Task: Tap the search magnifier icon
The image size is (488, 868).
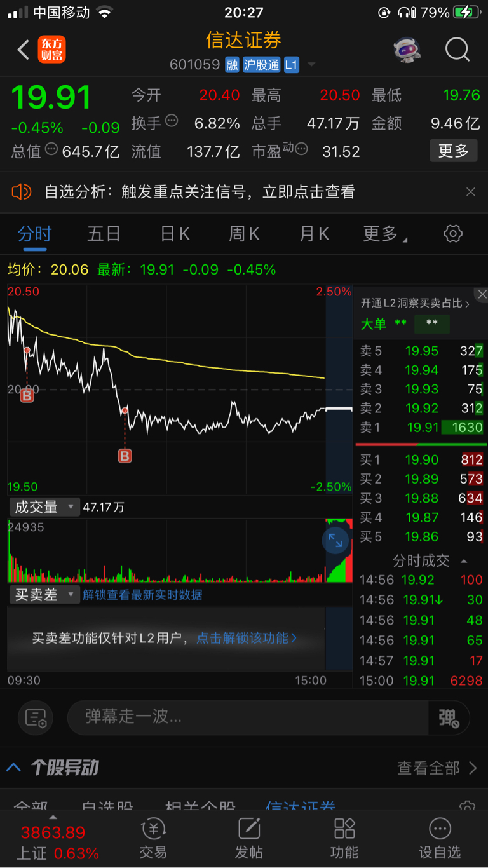Action: 457,50
